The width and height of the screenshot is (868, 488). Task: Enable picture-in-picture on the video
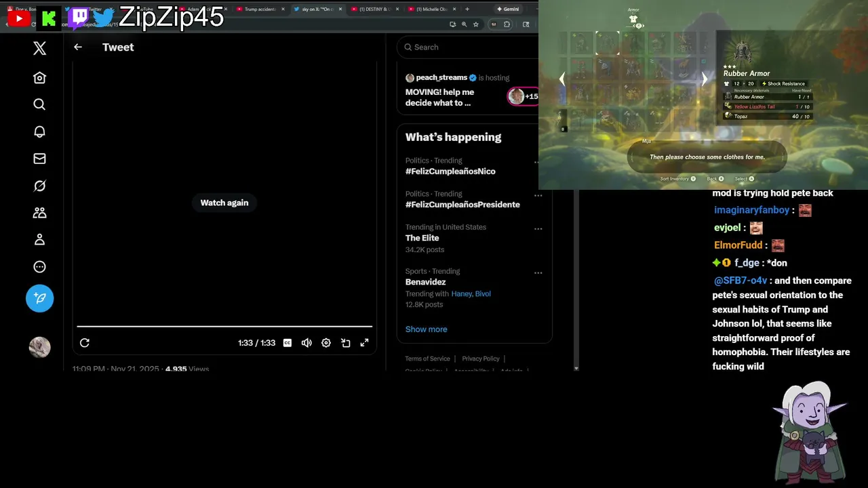pyautogui.click(x=346, y=343)
